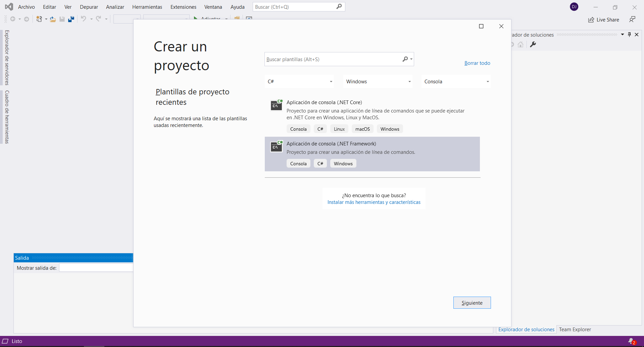Click the search magnifier in template search
The image size is (644, 347).
(x=405, y=59)
